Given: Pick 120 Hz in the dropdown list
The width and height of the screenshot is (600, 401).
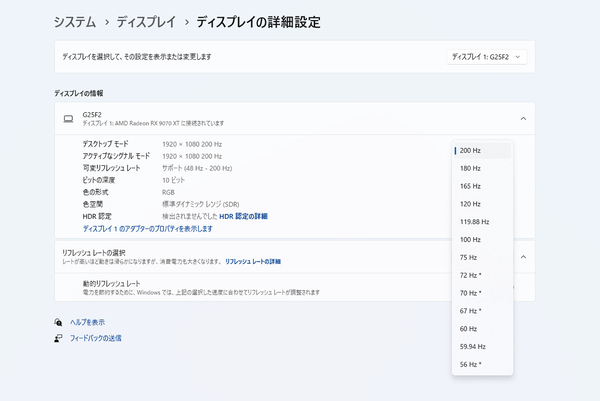Looking at the screenshot, I should 483,204.
